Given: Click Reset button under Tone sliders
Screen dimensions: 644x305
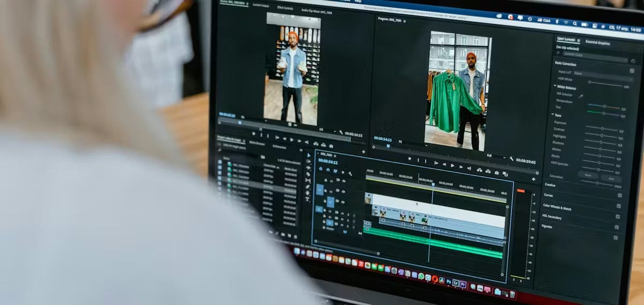Looking at the screenshot, I should (x=588, y=175).
